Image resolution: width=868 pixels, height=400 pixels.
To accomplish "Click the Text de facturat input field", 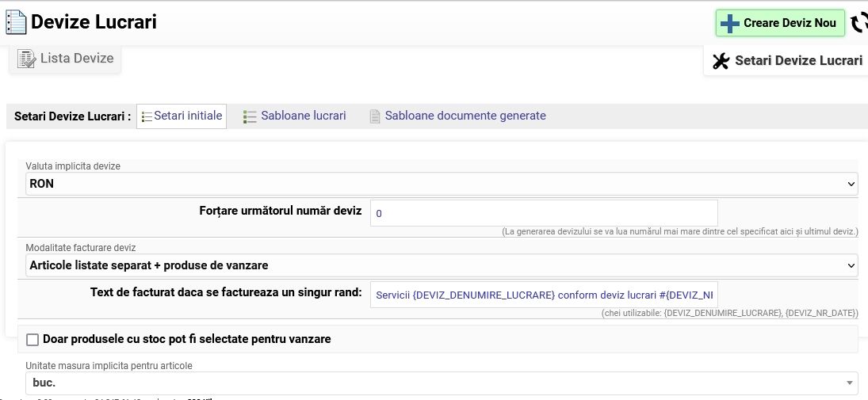I will (543, 294).
